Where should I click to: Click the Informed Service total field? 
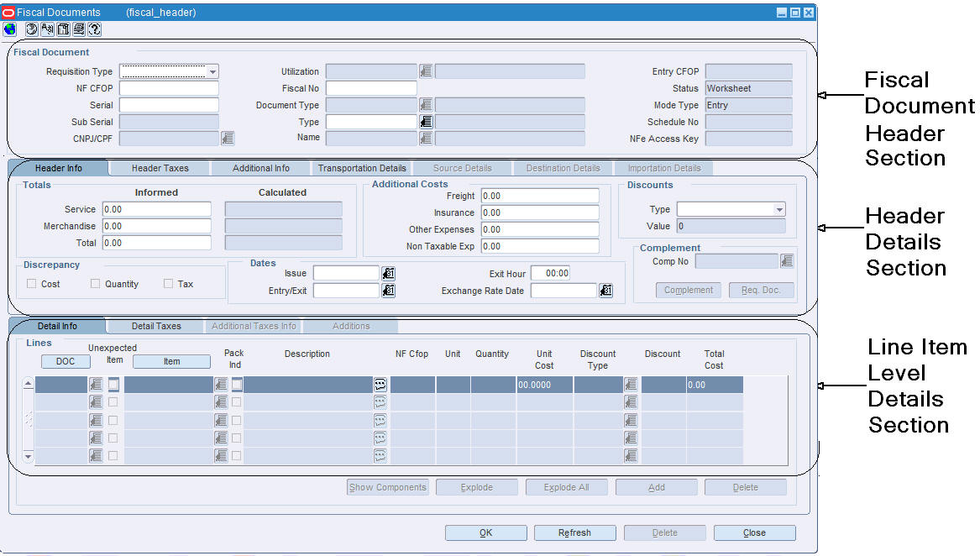(x=157, y=209)
